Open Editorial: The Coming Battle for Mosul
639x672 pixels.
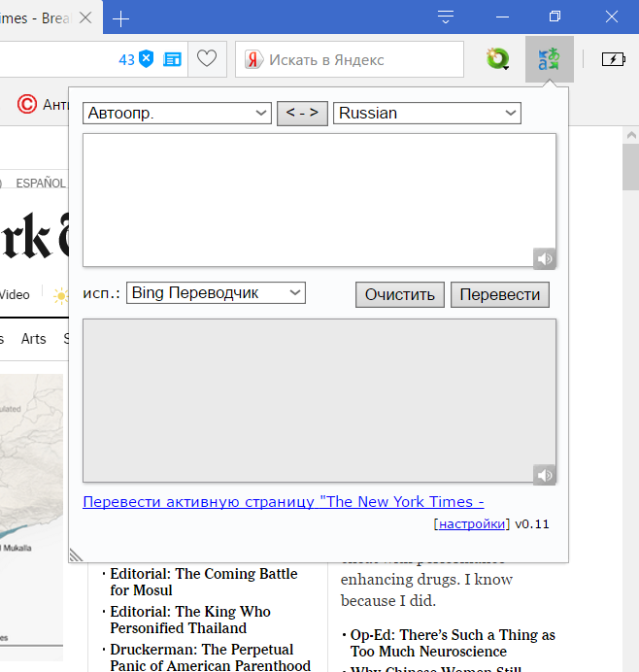[x=204, y=582]
